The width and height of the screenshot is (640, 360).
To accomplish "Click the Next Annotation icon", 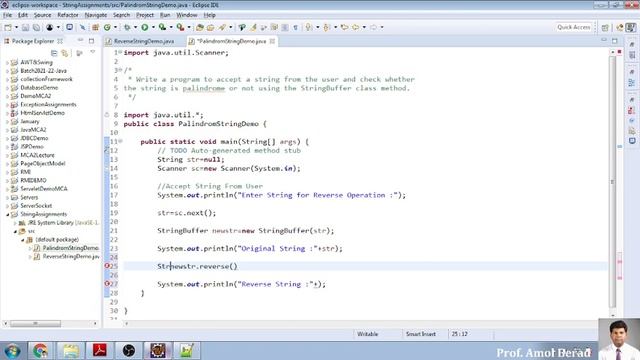I will coord(309,27).
